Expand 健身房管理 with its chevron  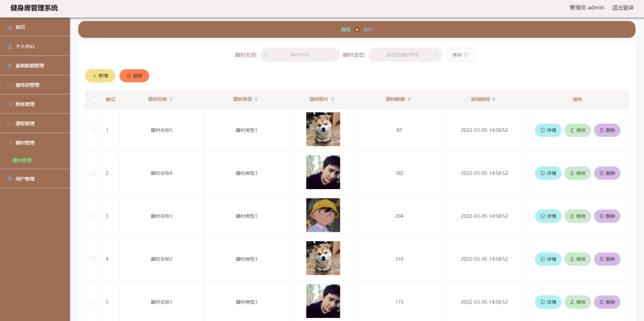pos(61,85)
